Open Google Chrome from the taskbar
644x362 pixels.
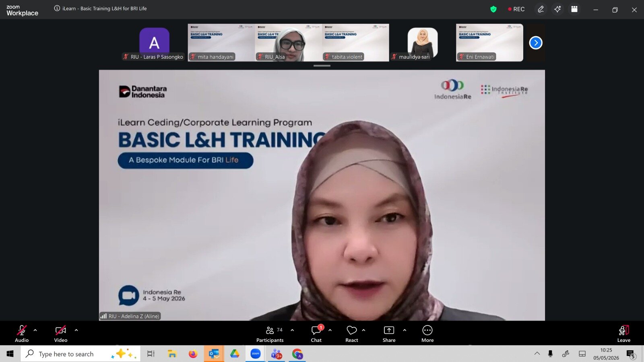click(297, 354)
